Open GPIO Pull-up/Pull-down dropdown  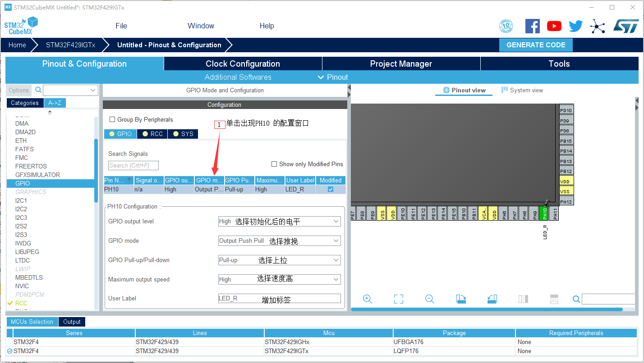tap(279, 260)
